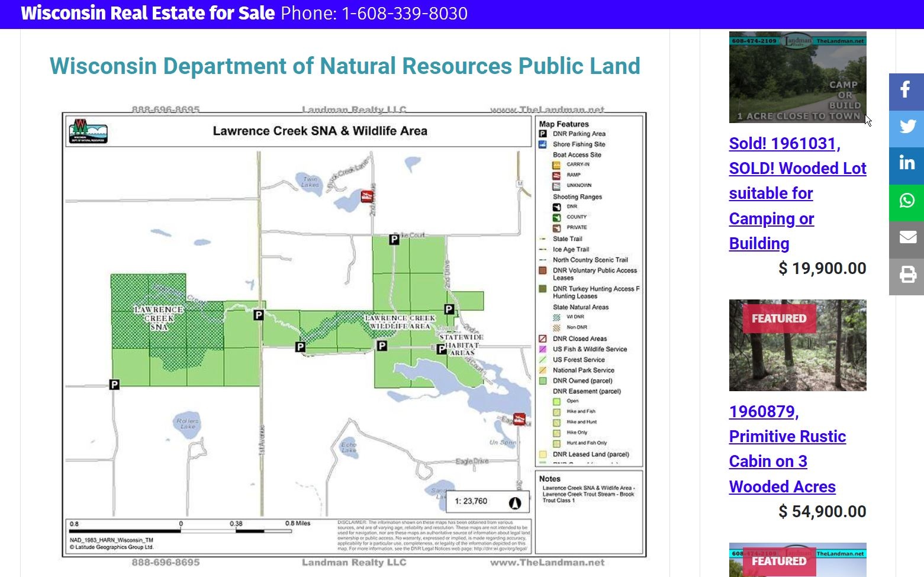Click the Wisconsin Department of Natural Resources heading
Image resolution: width=924 pixels, height=577 pixels.
[x=345, y=66]
